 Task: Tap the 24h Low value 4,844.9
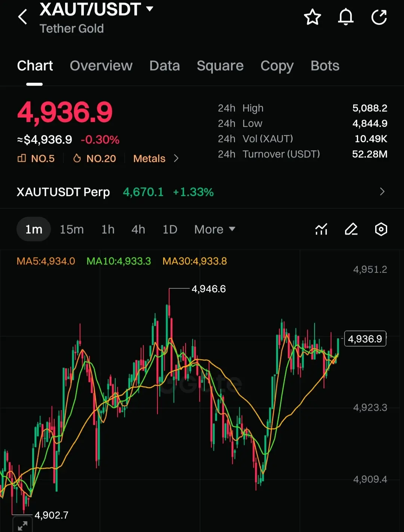[370, 123]
